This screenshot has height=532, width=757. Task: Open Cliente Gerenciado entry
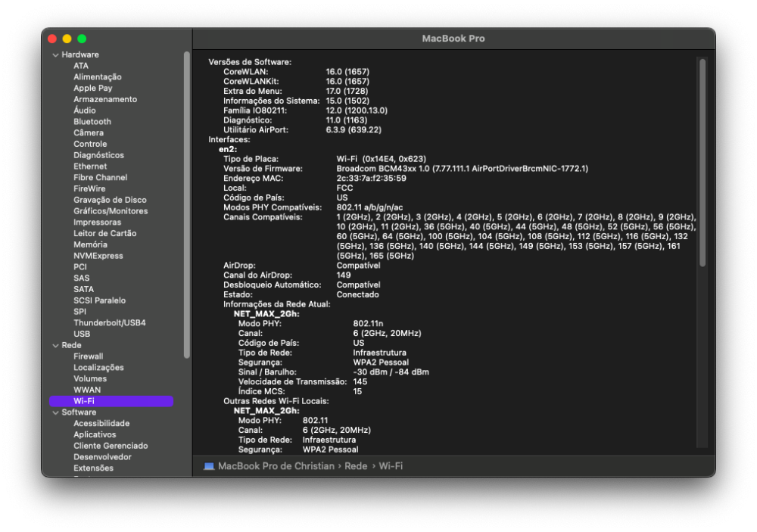click(x=111, y=446)
